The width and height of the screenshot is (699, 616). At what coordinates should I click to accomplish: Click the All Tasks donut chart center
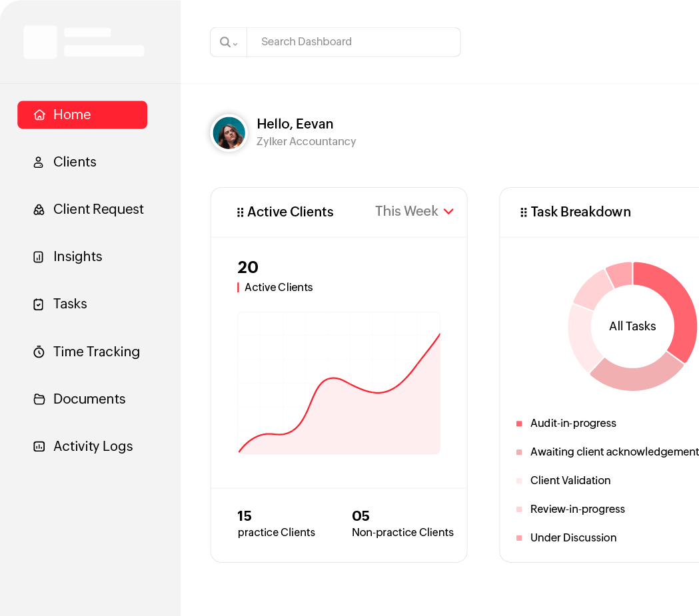point(632,326)
